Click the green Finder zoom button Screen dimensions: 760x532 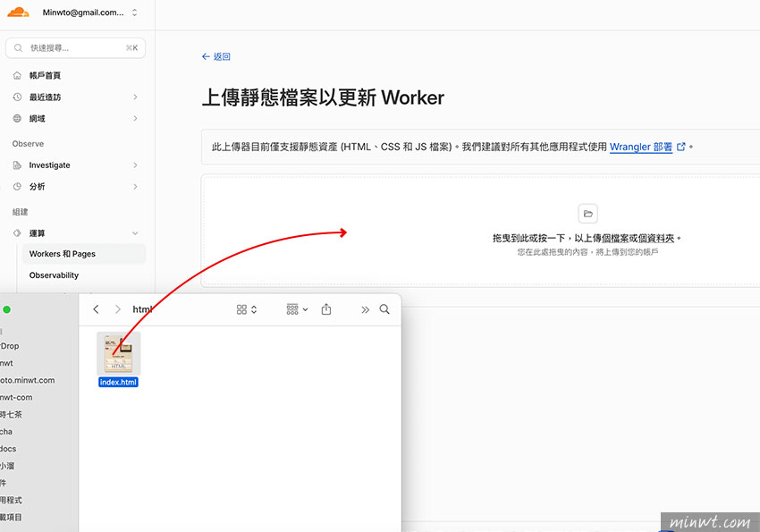(x=7, y=309)
